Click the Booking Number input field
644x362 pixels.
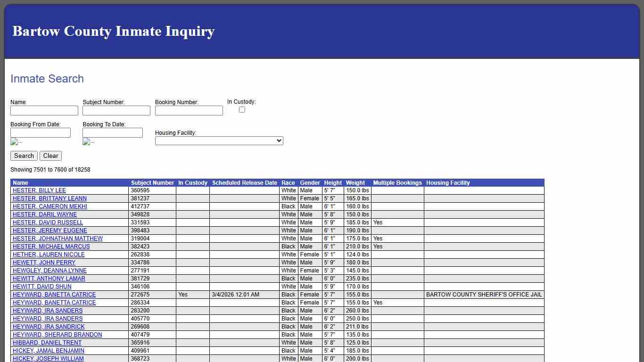[189, 110]
